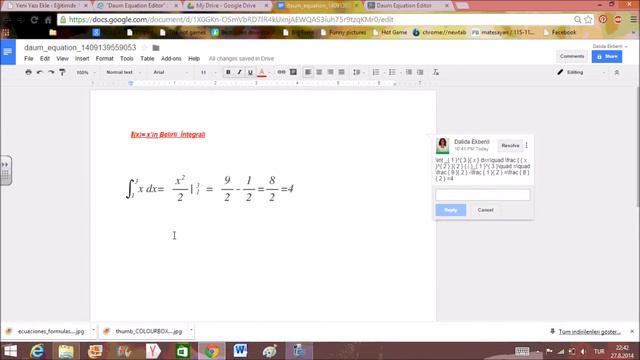Viewport: 640px width, 360px height.
Task: Click the clear formatting icon
Action: [436, 72]
